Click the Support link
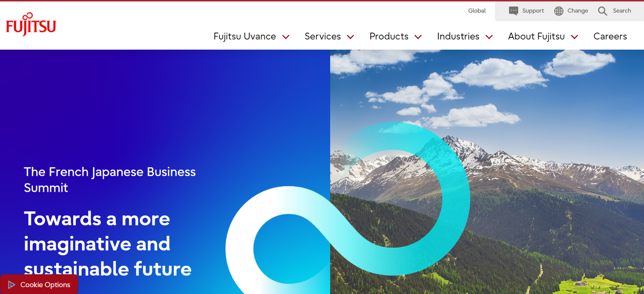Image resolution: width=644 pixels, height=294 pixels. pyautogui.click(x=533, y=11)
